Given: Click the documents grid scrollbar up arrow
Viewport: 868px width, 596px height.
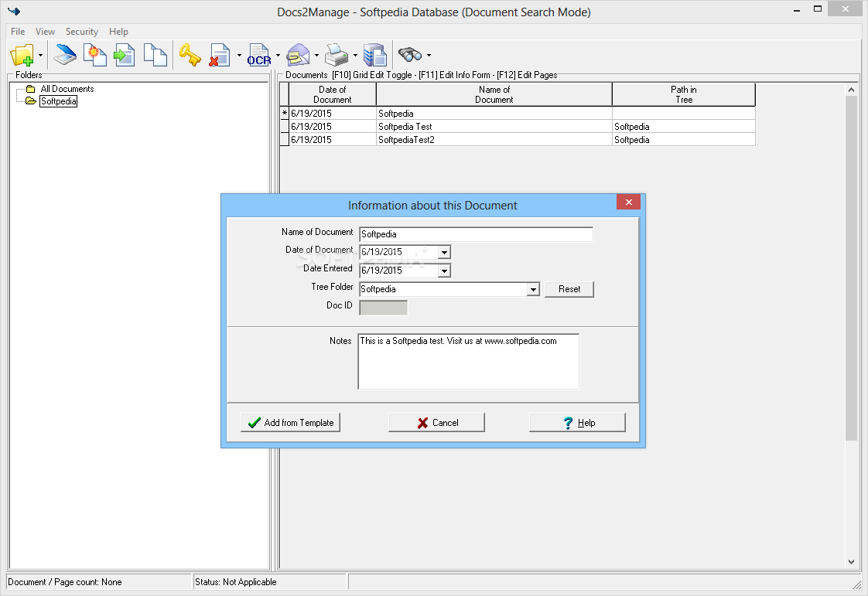Looking at the screenshot, I should pyautogui.click(x=852, y=90).
